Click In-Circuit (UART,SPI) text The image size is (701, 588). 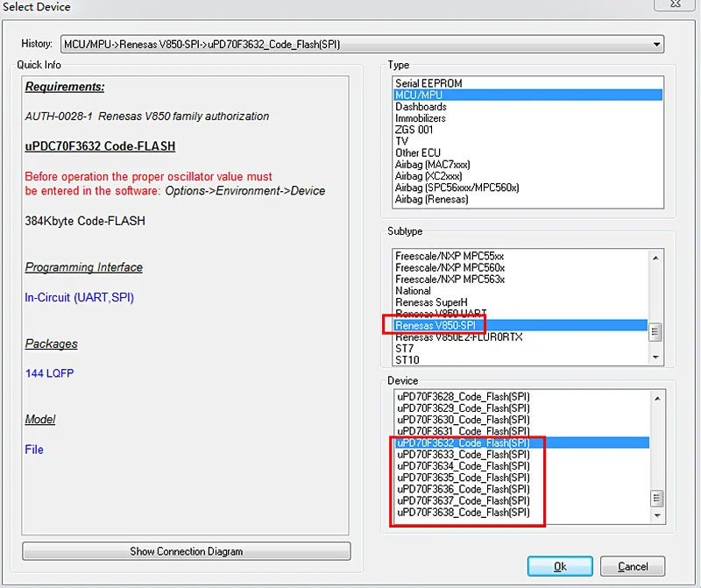tap(79, 298)
